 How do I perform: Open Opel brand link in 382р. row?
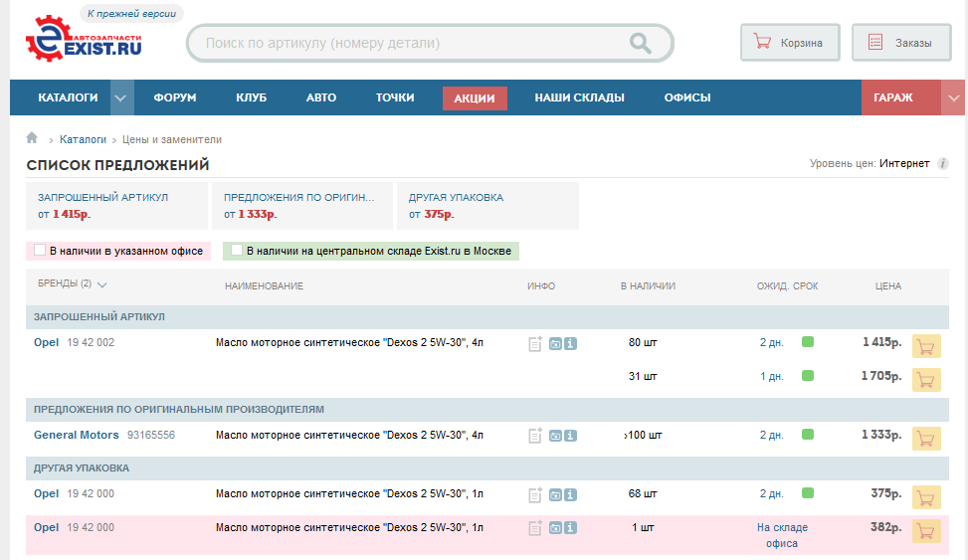47,527
